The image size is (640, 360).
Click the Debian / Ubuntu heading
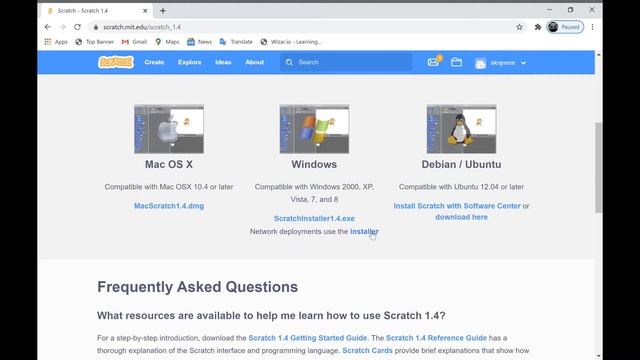[x=461, y=164]
